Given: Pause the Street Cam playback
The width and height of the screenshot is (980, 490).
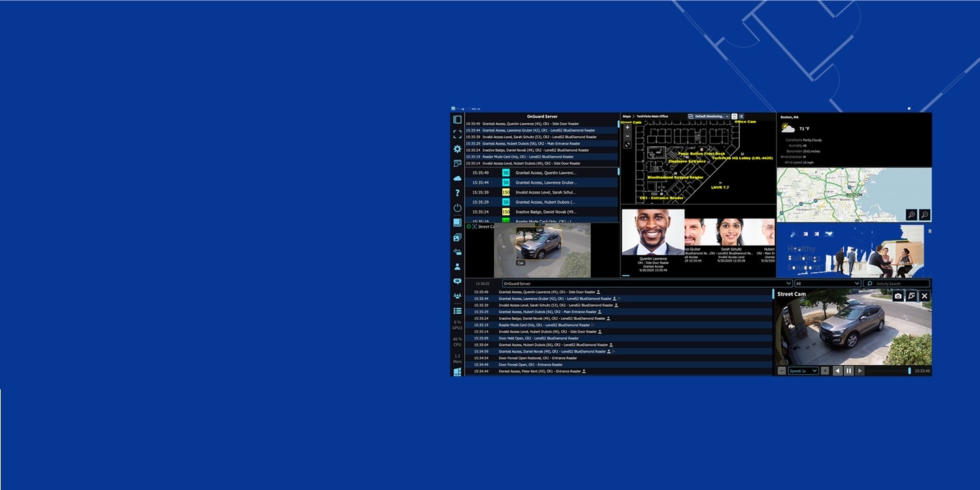Looking at the screenshot, I should pyautogui.click(x=849, y=370).
